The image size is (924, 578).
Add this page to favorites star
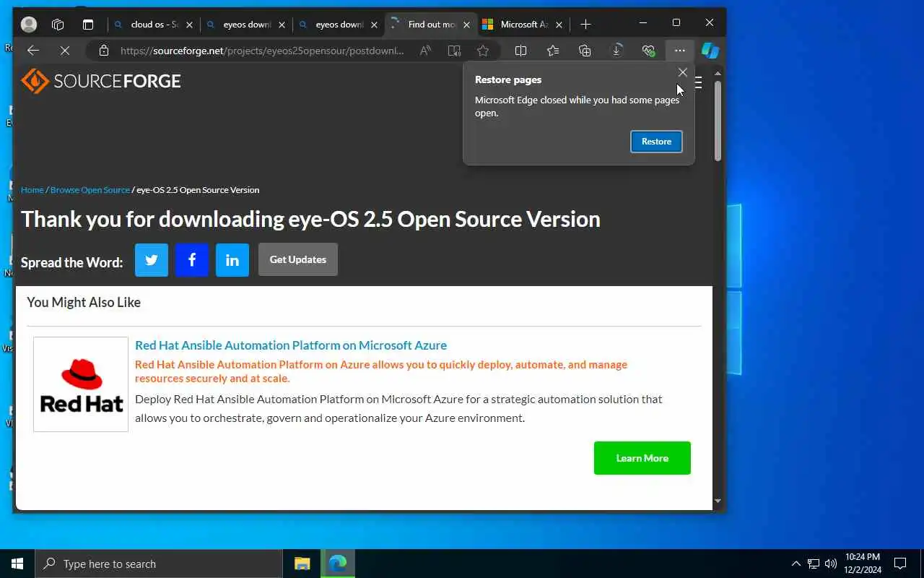pos(483,51)
